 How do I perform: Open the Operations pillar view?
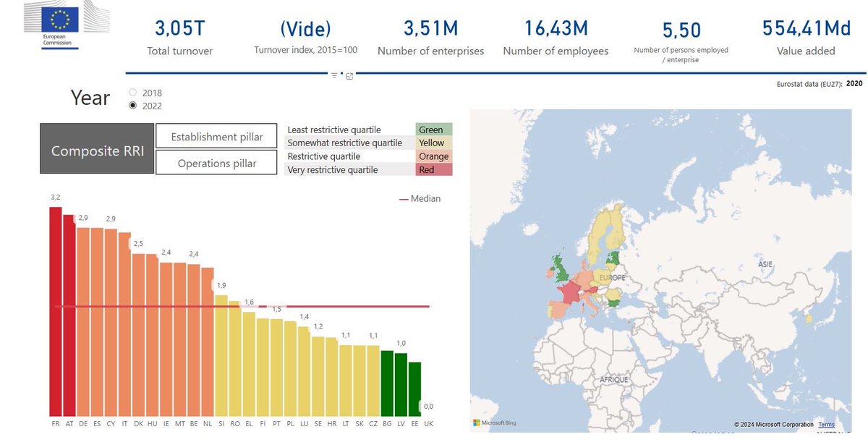point(216,163)
